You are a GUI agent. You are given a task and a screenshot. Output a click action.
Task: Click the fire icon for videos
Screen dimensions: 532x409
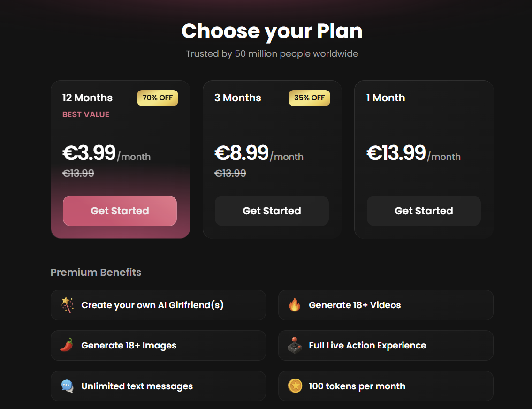tap(295, 305)
